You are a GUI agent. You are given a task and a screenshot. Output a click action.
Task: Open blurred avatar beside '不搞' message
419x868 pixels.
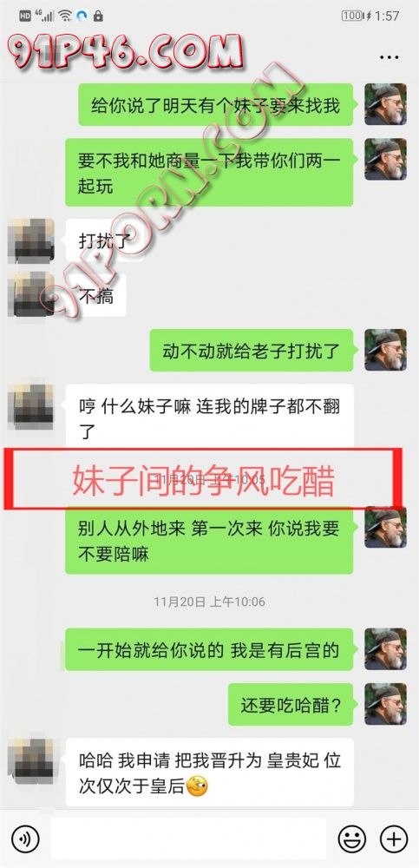(31, 294)
